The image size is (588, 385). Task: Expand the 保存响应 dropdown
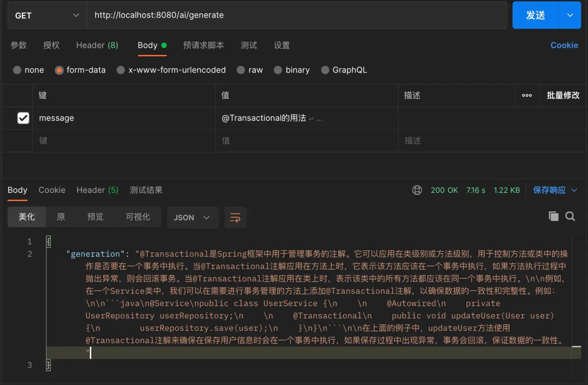tap(574, 190)
